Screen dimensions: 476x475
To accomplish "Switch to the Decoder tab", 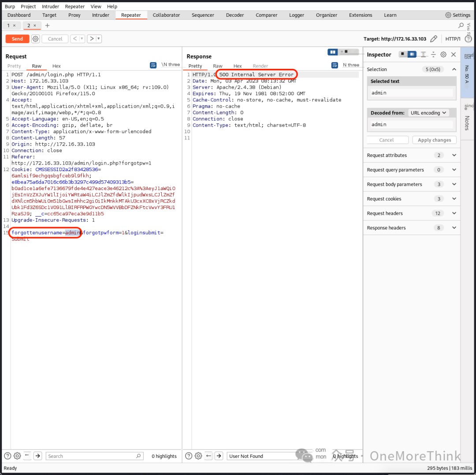I will click(x=235, y=15).
